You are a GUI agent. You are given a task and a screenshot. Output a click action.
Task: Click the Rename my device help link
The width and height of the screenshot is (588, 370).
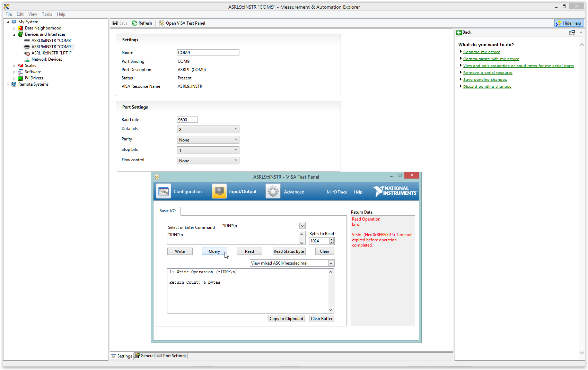click(482, 52)
